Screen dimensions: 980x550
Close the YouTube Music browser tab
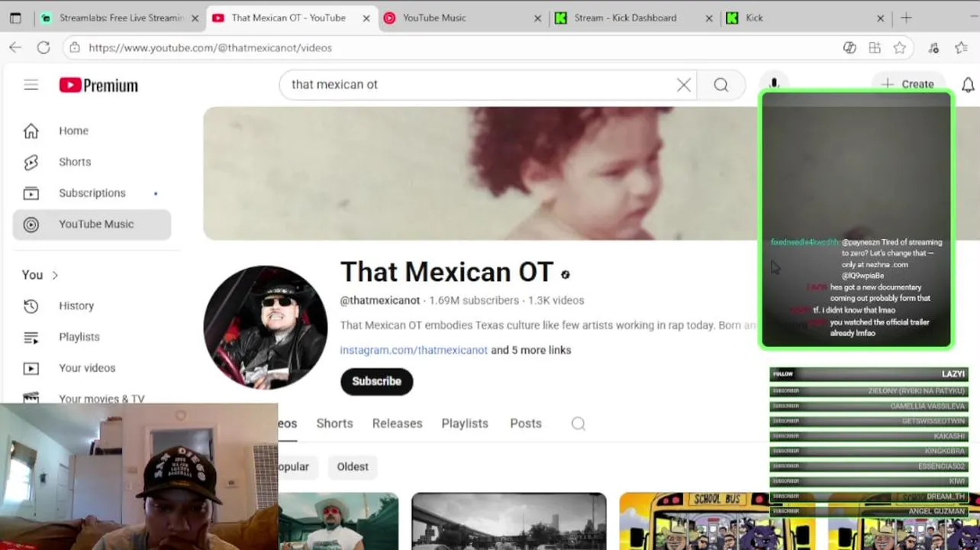537,18
